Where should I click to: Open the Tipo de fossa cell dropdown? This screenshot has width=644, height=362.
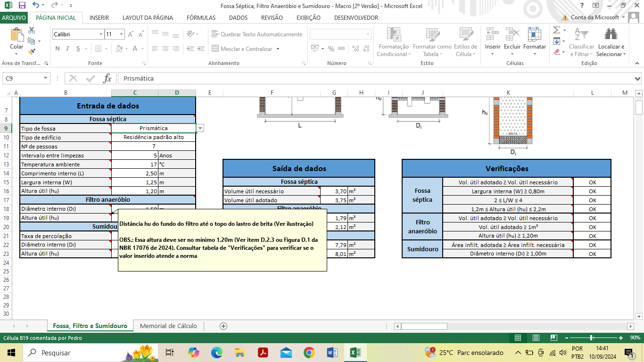click(200, 128)
